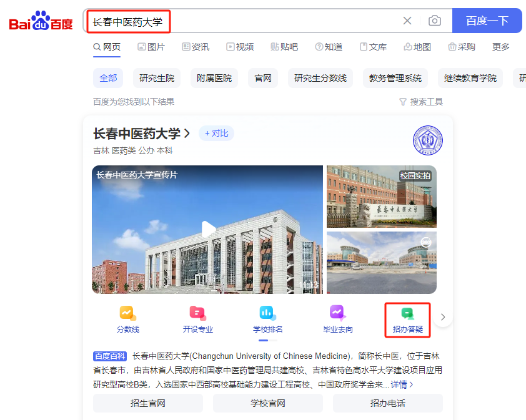Open the 分数线 shortcut icon
526x420 pixels.
(128, 320)
